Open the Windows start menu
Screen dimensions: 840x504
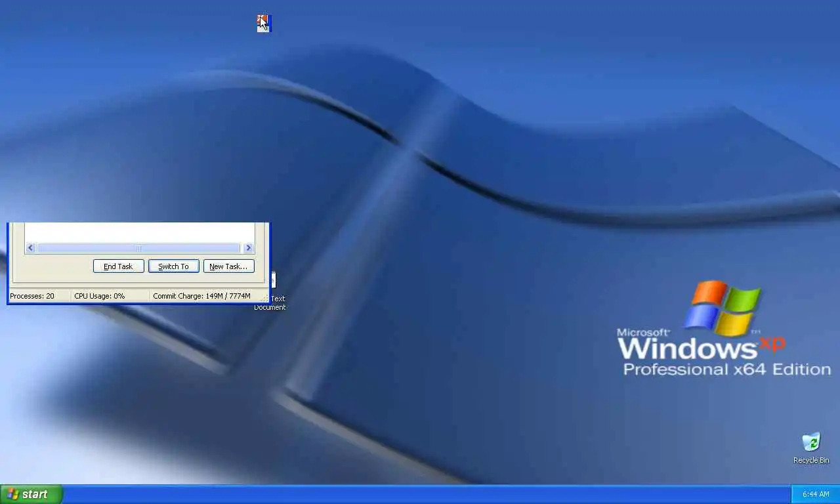click(x=31, y=494)
